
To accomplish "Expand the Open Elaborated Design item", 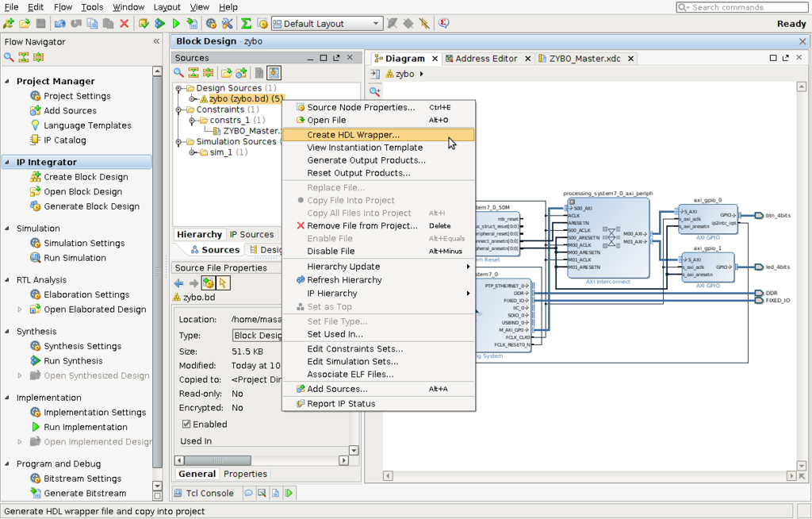I will [x=20, y=309].
